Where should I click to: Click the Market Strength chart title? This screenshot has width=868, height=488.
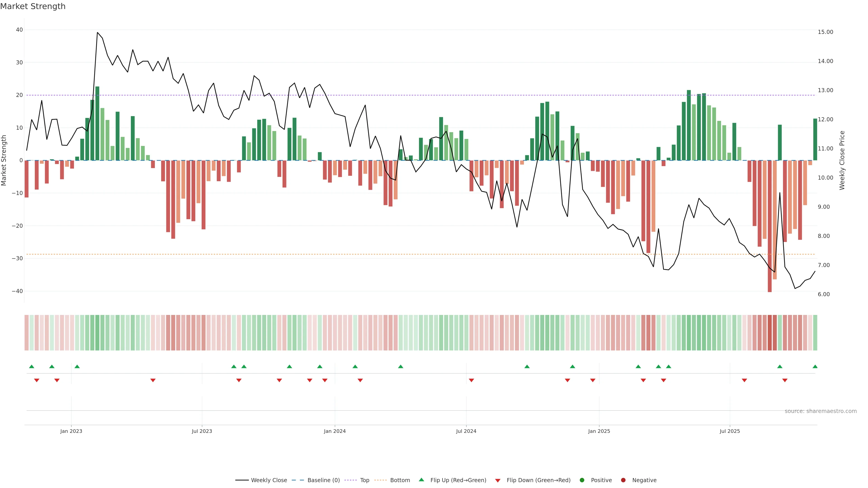33,6
